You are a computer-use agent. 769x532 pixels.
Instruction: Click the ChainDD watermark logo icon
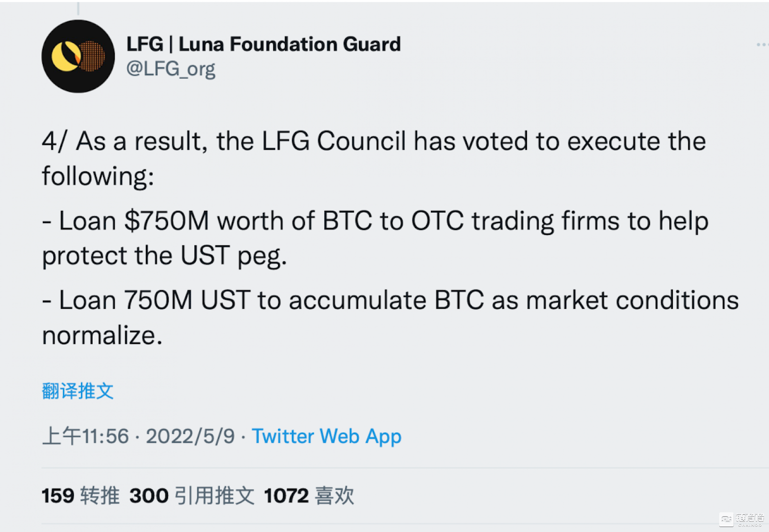coord(726,519)
